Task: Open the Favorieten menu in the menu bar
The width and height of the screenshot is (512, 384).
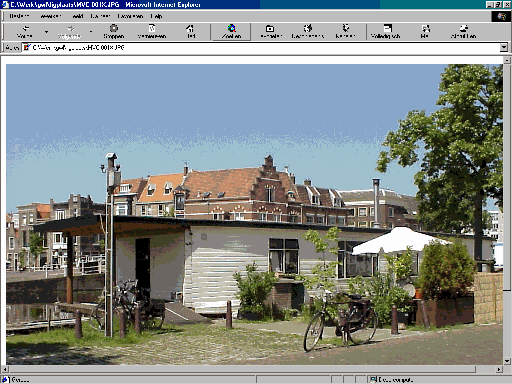Action: [x=130, y=16]
